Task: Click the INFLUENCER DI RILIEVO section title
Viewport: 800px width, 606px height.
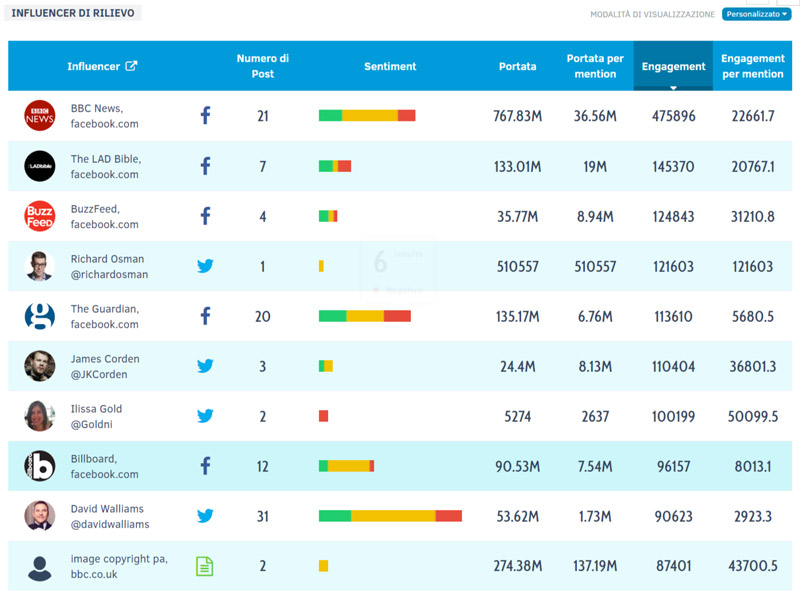Action: (73, 13)
